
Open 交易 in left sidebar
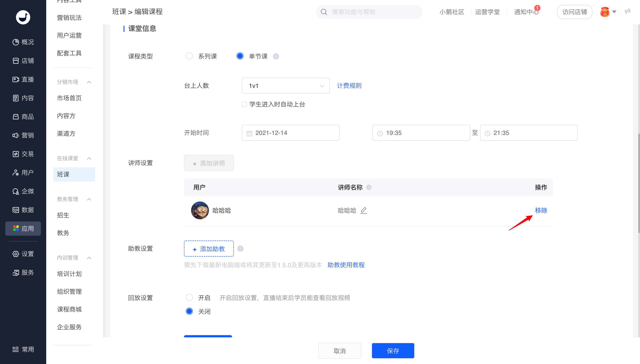point(23,154)
